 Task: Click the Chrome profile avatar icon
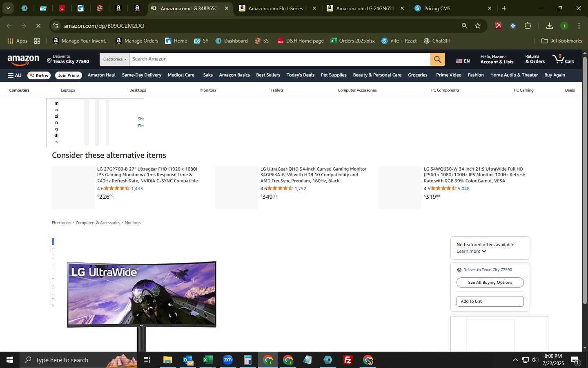[x=564, y=26]
